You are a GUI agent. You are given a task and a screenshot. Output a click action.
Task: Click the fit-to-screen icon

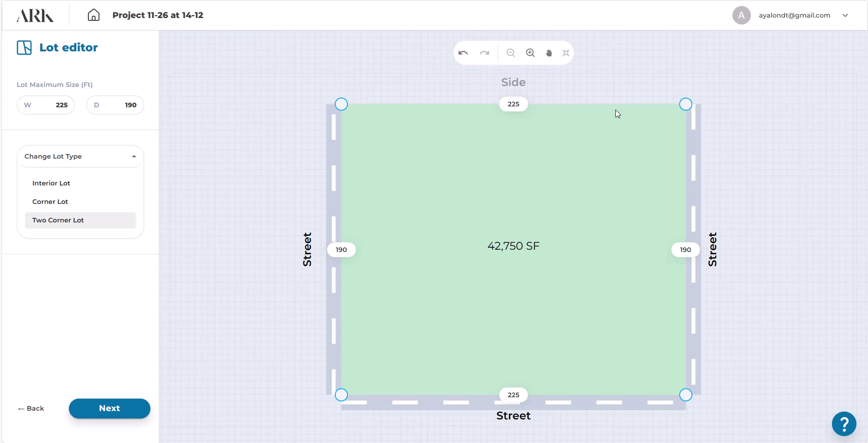pyautogui.click(x=566, y=53)
